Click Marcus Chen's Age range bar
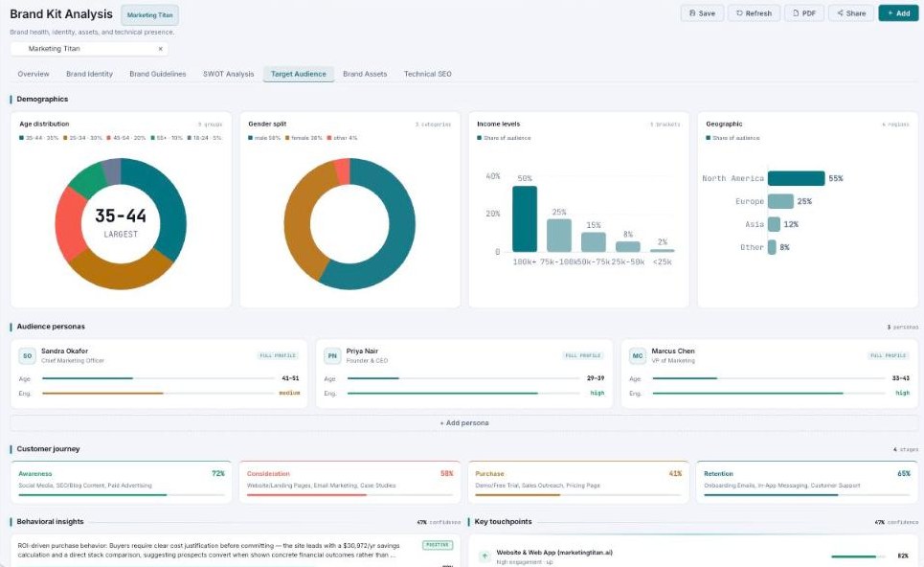Screen dimensions: 924x567 pyautogui.click(x=769, y=378)
